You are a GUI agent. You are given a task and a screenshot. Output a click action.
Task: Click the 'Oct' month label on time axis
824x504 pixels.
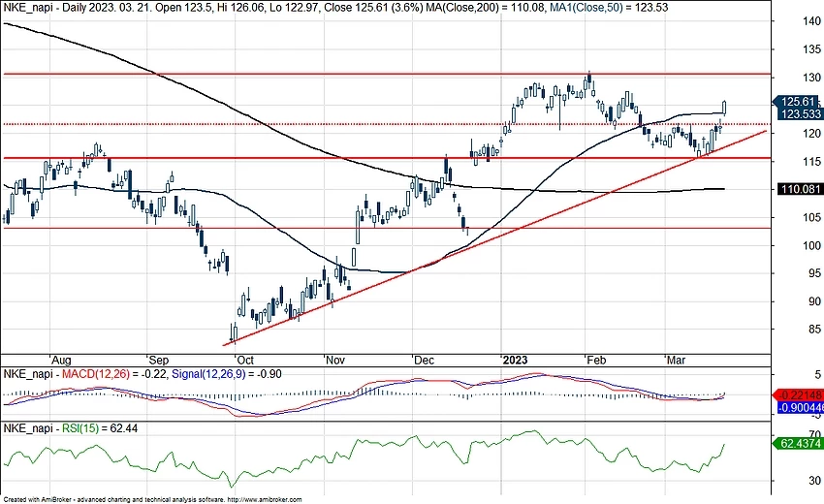coord(245,361)
